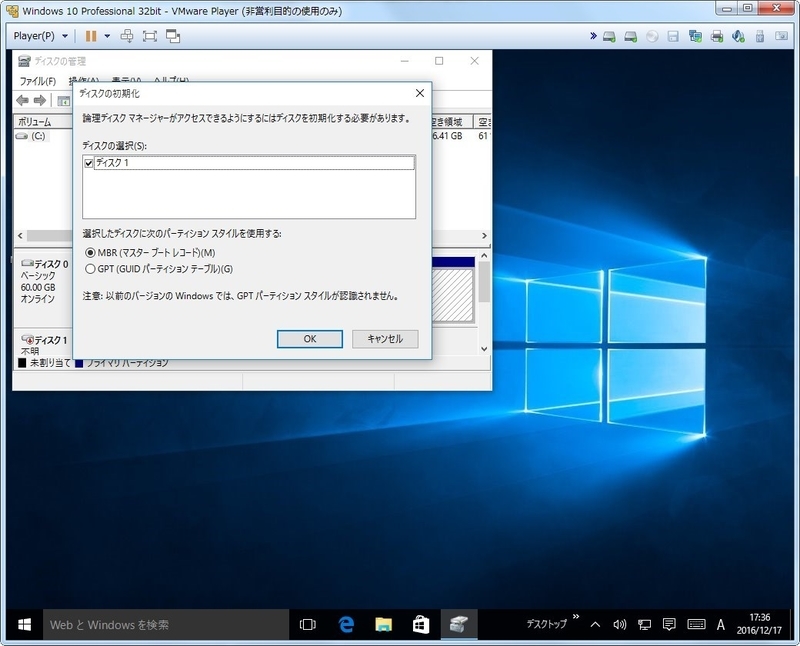Open the Player(P) menu
Screen dimensions: 800x646
click(40, 36)
